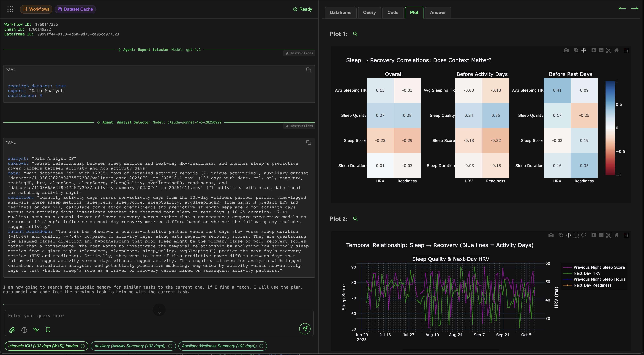
Task: Open the magnifier next to Plot 2
Action: pos(355,219)
